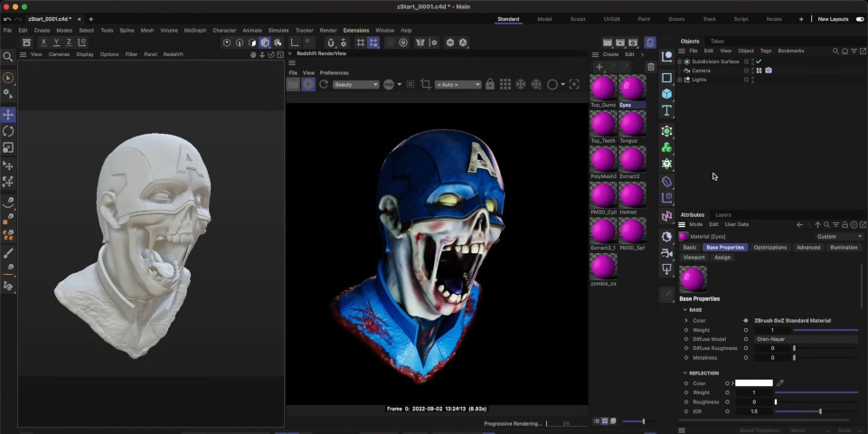868x434 pixels.
Task: Open the crop region tool in RenderView
Action: point(426,84)
